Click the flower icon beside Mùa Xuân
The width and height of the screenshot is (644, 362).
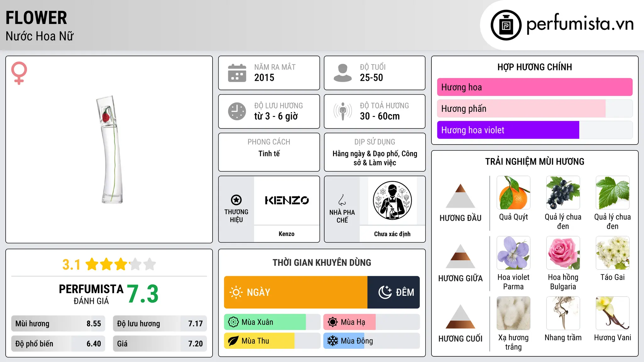coord(233,322)
